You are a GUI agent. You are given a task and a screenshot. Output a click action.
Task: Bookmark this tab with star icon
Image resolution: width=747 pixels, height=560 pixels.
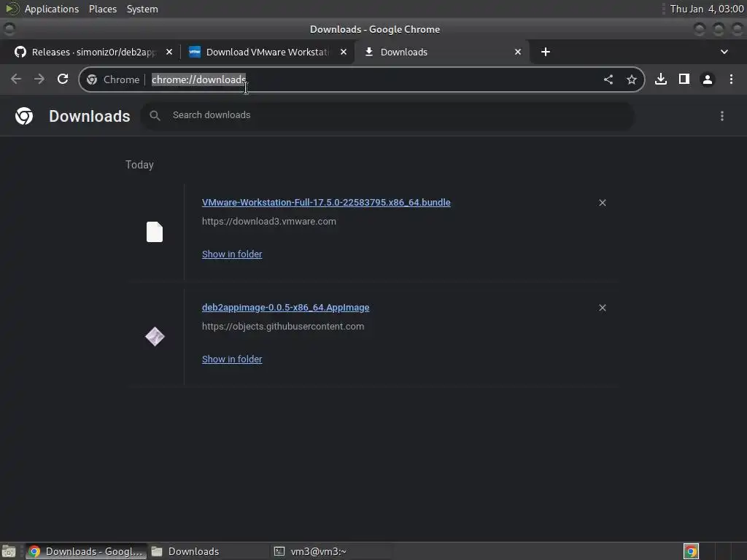pyautogui.click(x=632, y=79)
